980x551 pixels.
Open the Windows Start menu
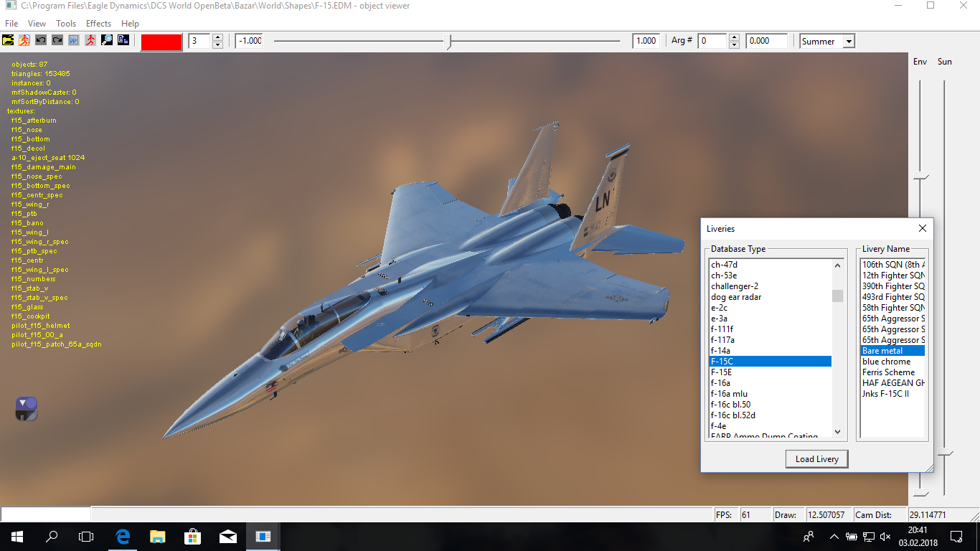tap(17, 536)
